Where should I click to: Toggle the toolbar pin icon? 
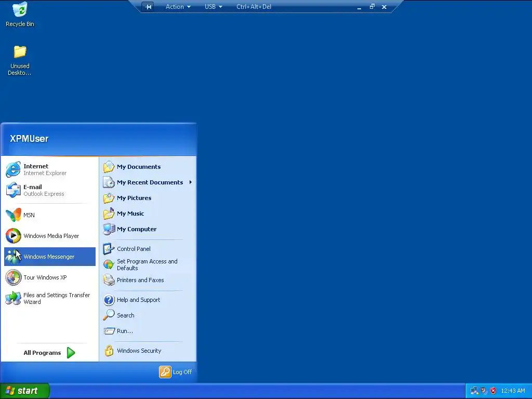click(148, 7)
